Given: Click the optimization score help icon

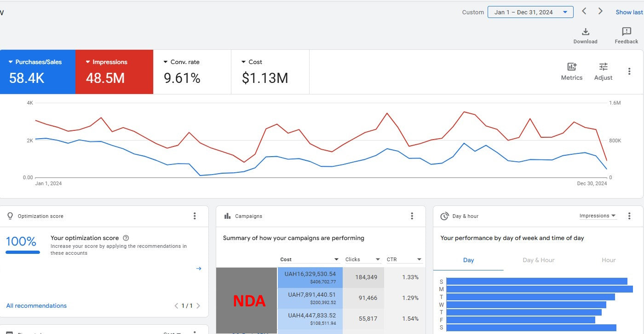Looking at the screenshot, I should pos(126,238).
